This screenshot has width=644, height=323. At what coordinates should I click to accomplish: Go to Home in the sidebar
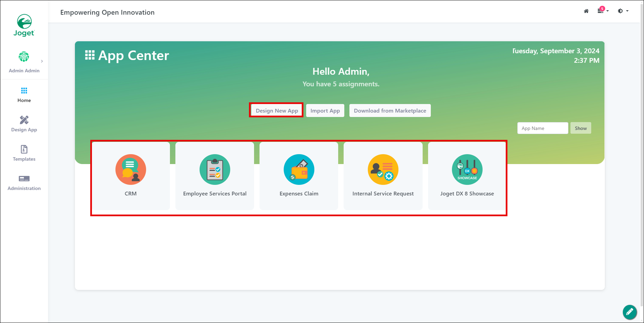coord(24,95)
